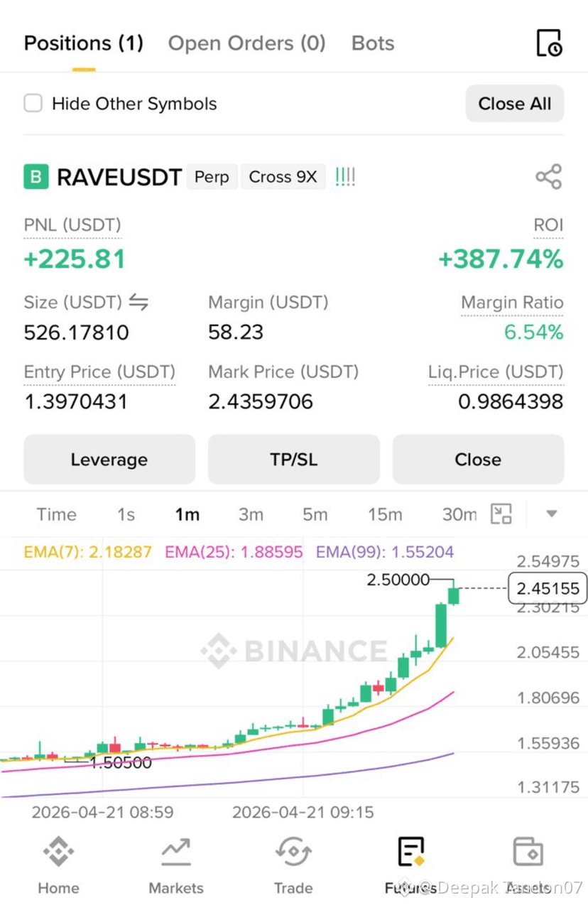Tap the EMA(7) indicator label
588x905 pixels.
[x=87, y=552]
